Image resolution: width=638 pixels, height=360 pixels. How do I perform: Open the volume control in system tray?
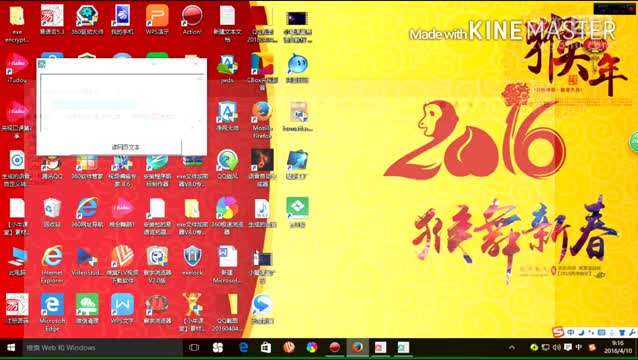(557, 348)
